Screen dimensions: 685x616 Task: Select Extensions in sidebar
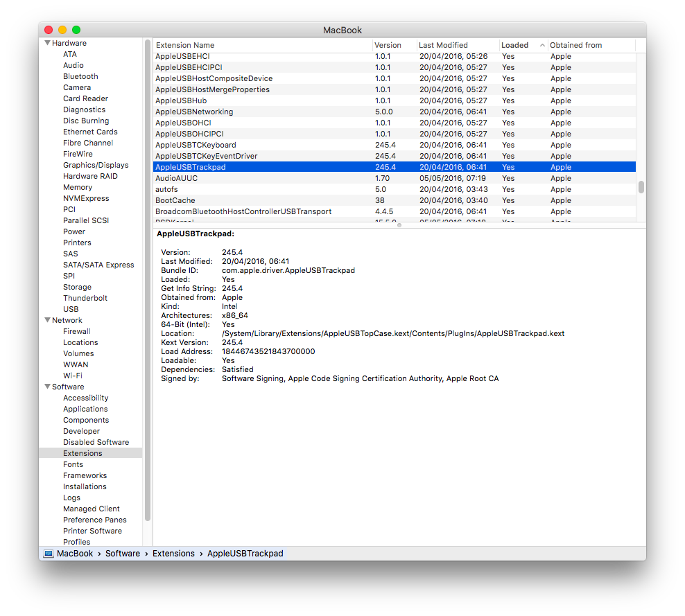coord(90,453)
